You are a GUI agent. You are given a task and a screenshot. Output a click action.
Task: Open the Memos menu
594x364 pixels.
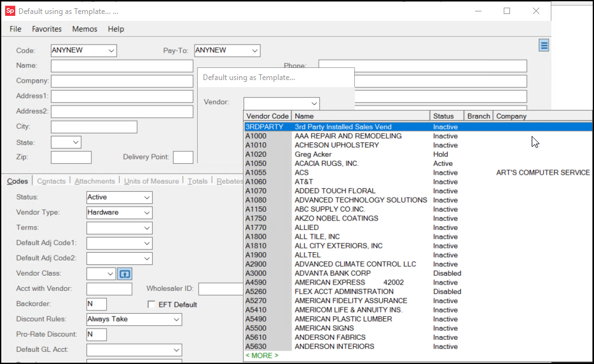pos(85,29)
